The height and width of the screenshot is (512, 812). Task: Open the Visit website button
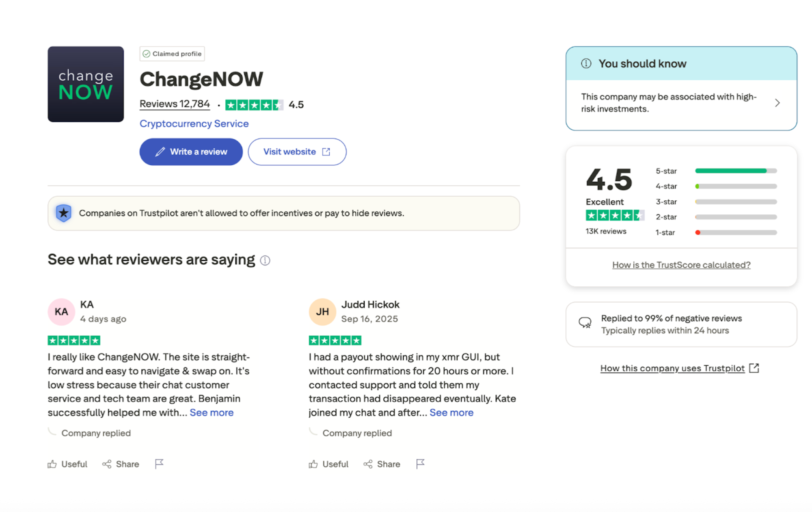297,152
